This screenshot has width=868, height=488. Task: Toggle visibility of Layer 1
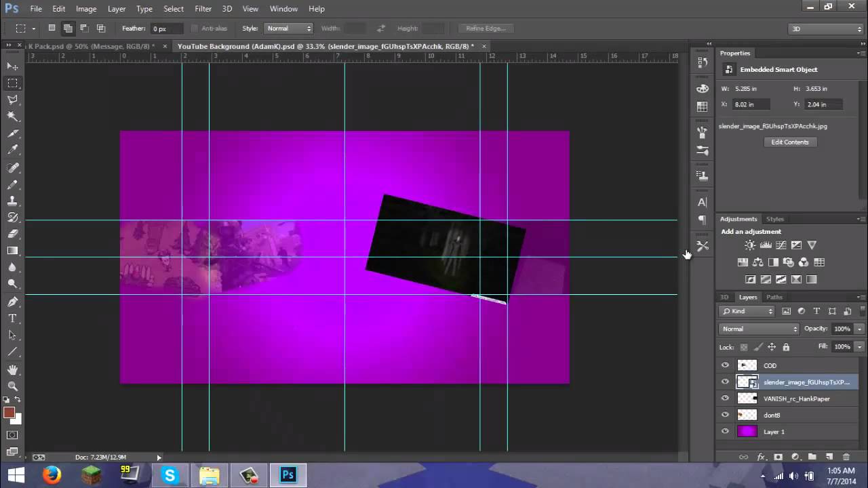point(725,431)
